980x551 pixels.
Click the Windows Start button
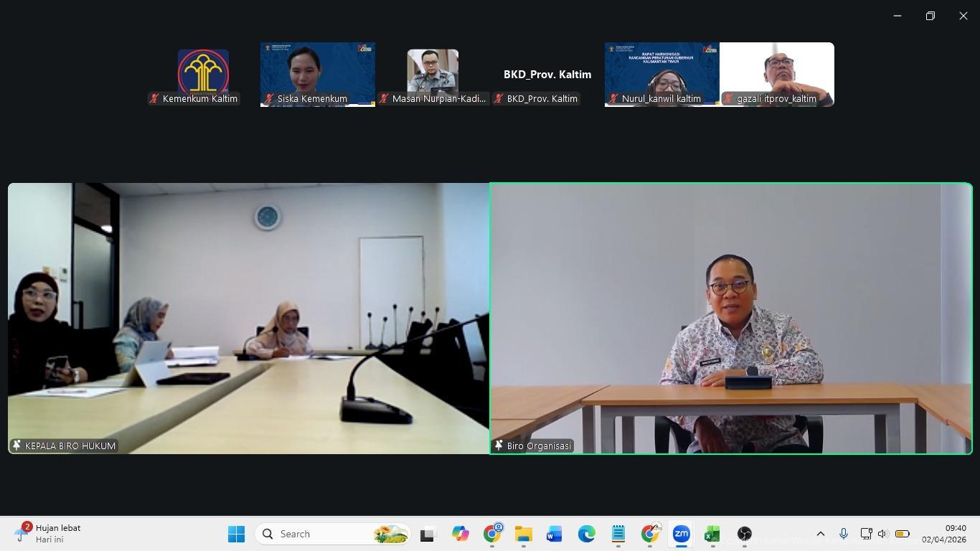pos(236,534)
